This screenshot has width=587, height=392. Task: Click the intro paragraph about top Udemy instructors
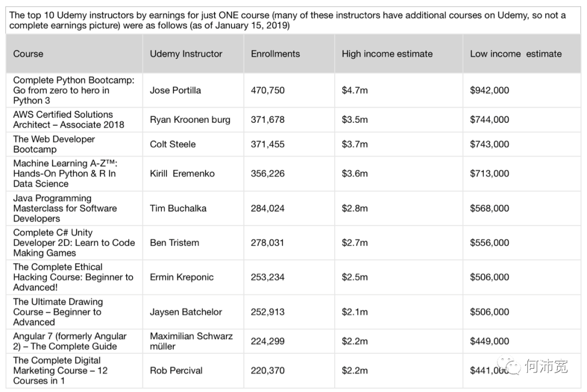pos(288,20)
